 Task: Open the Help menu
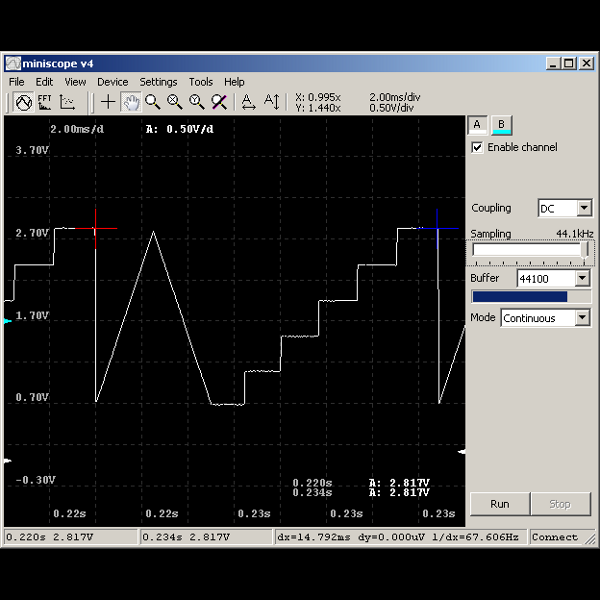tap(234, 82)
